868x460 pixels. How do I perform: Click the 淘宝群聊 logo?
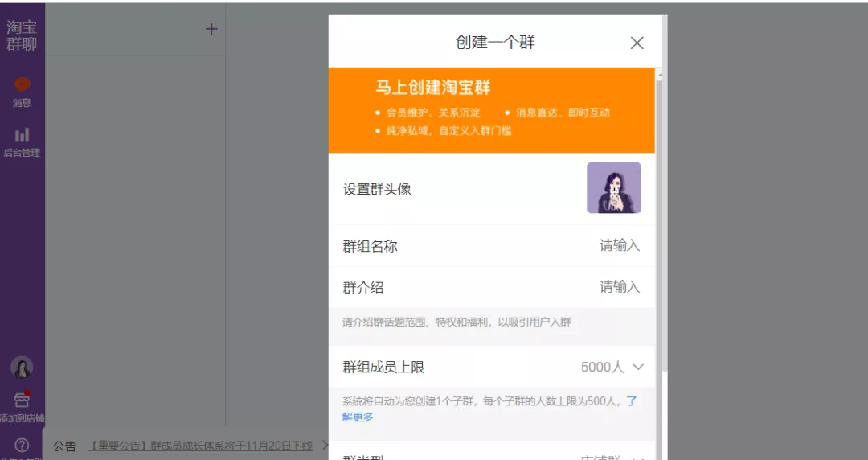click(22, 36)
